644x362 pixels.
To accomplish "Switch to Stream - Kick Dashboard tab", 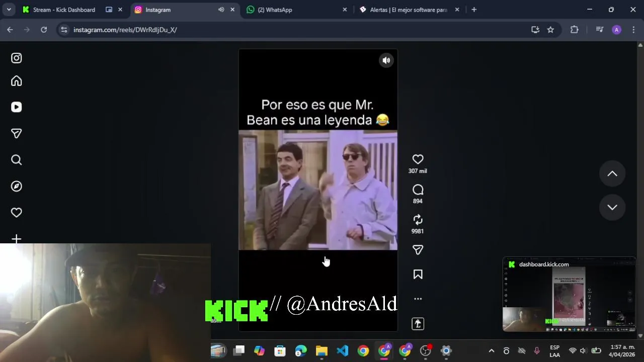I will click(64, 10).
